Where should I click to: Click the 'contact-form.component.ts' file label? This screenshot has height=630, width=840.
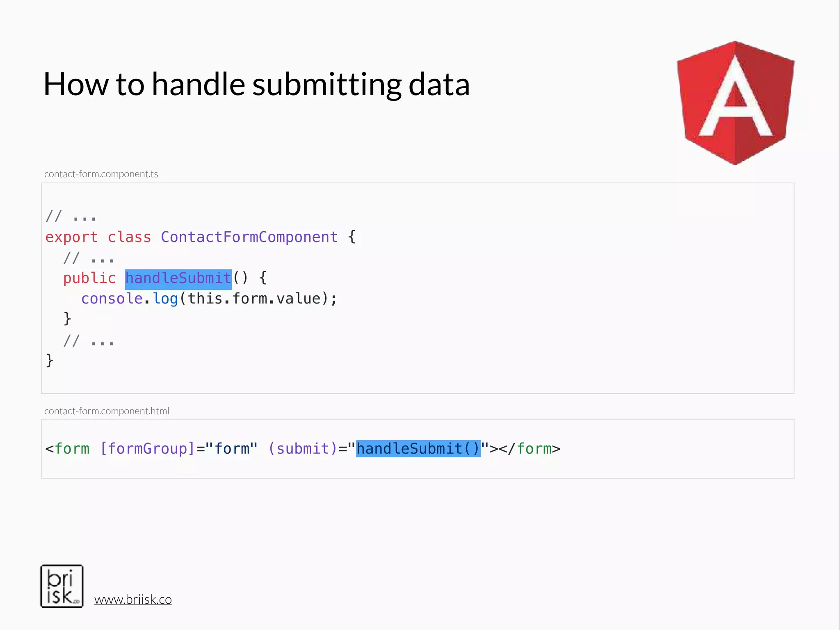point(101,174)
